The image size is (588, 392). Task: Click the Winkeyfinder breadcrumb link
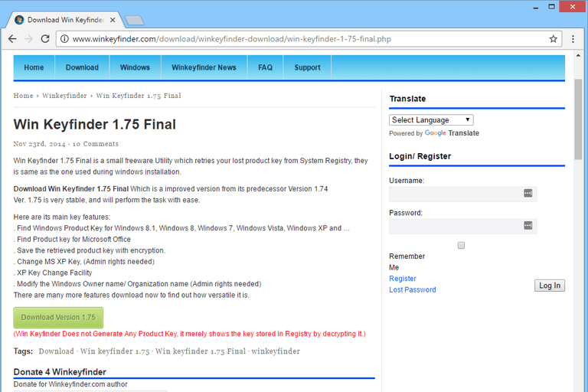pos(64,96)
